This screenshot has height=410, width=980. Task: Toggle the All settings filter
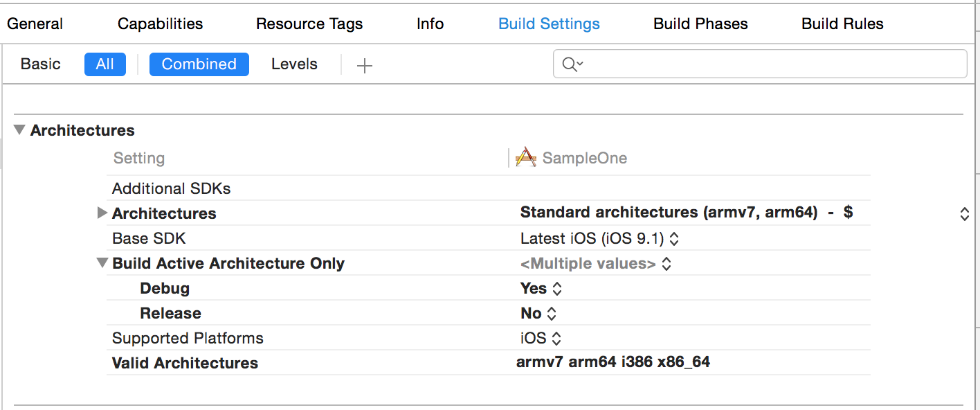[105, 64]
